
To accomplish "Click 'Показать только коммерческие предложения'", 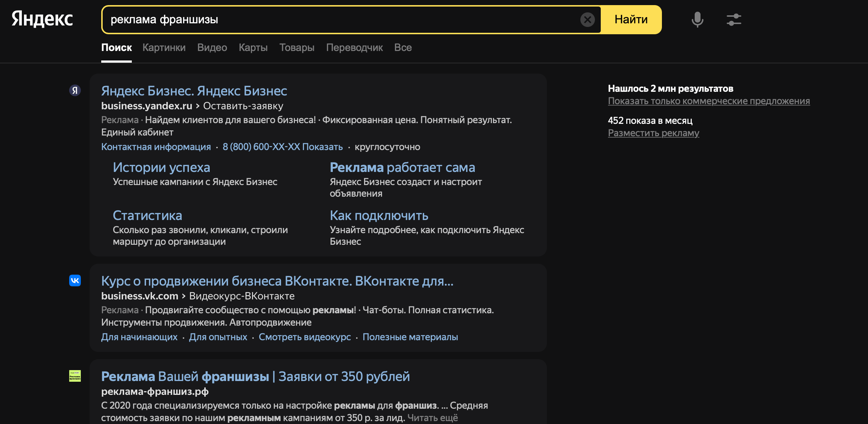I will (709, 101).
